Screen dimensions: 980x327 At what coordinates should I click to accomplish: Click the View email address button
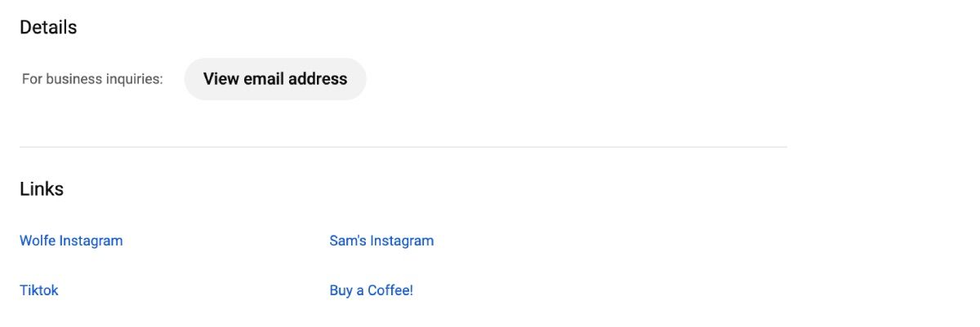275,79
